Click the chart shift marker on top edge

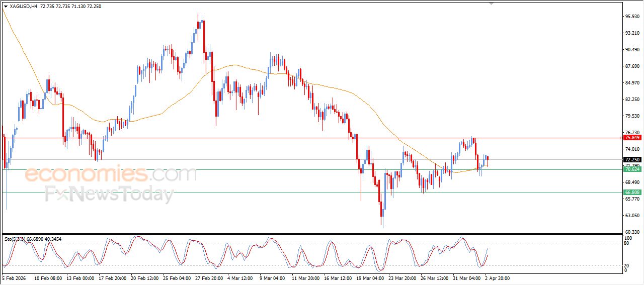click(x=492, y=4)
